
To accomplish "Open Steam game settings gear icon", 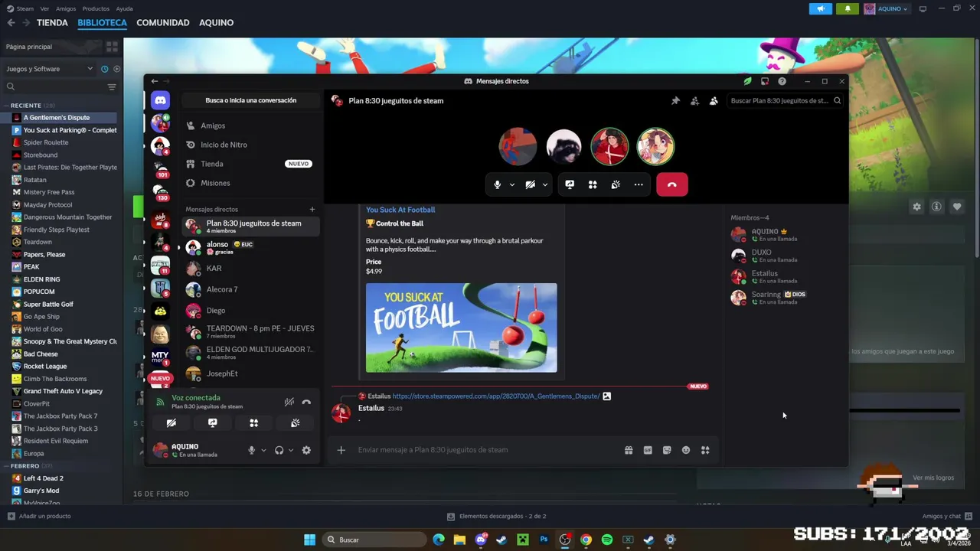I will coord(916,207).
